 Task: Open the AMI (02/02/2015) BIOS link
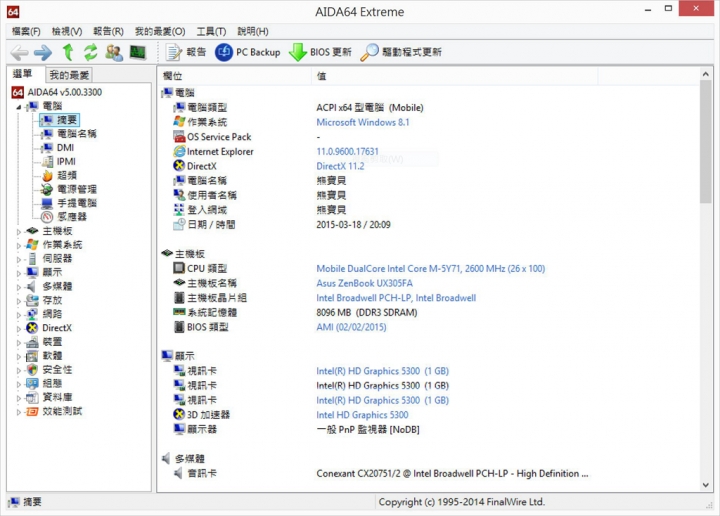coord(351,327)
